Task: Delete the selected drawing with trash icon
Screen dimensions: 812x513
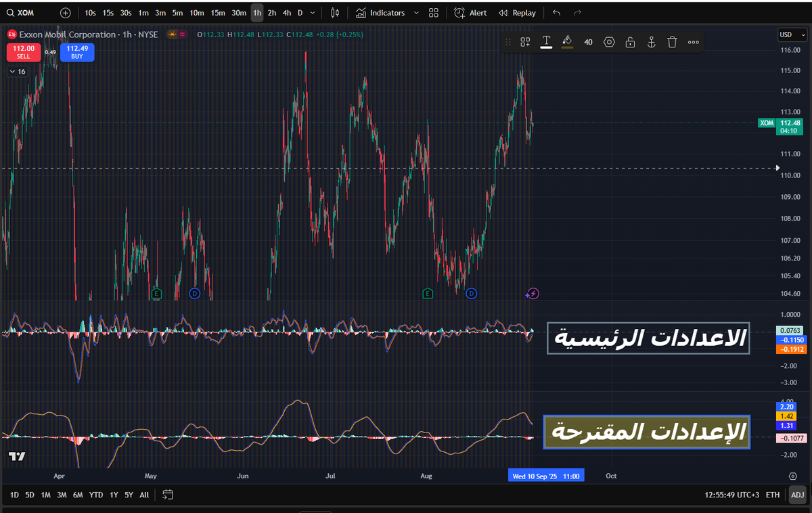Action: (x=672, y=42)
